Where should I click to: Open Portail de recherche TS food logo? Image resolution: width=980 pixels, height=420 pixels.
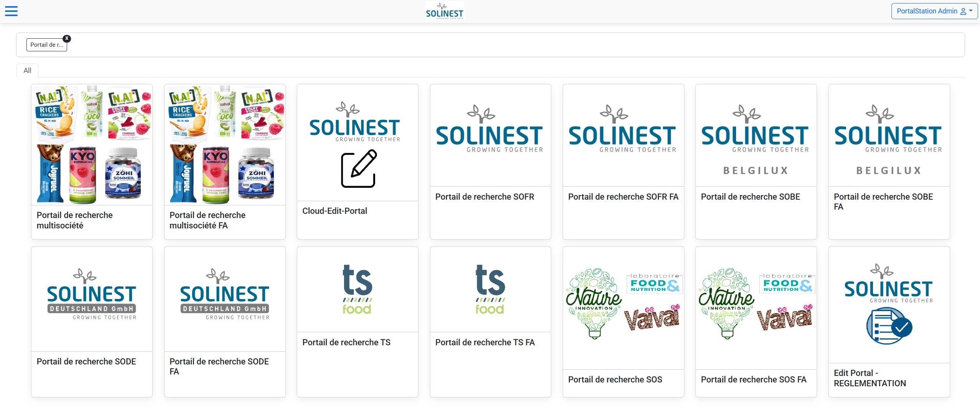click(x=357, y=289)
